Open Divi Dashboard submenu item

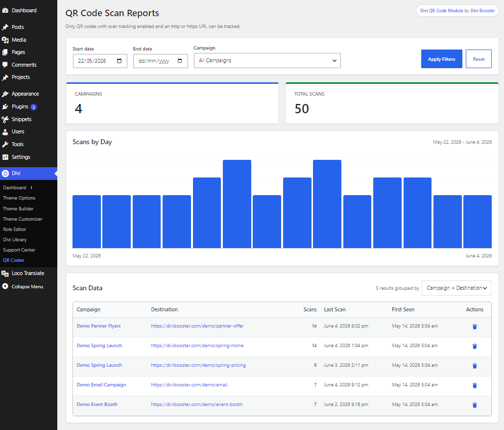pyautogui.click(x=15, y=188)
